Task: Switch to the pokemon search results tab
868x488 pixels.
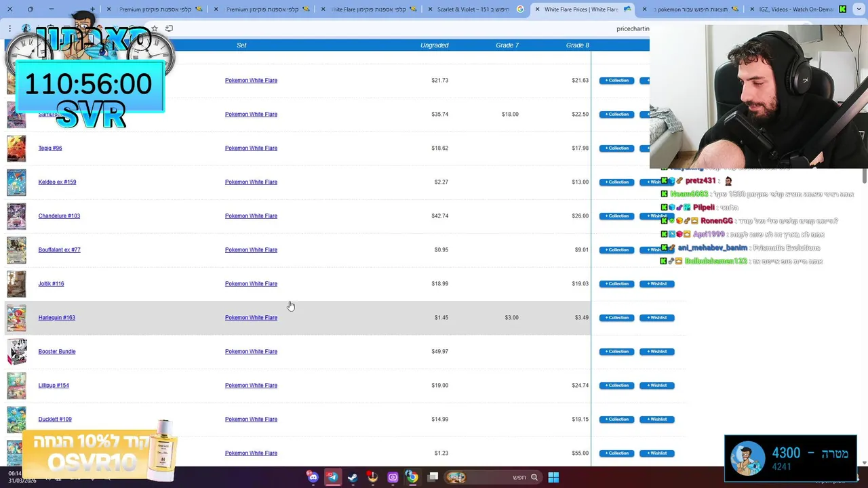Action: pyautogui.click(x=692, y=9)
